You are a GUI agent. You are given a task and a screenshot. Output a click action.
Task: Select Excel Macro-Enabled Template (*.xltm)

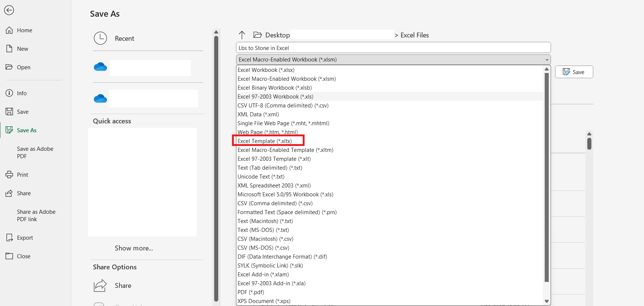coord(390,150)
